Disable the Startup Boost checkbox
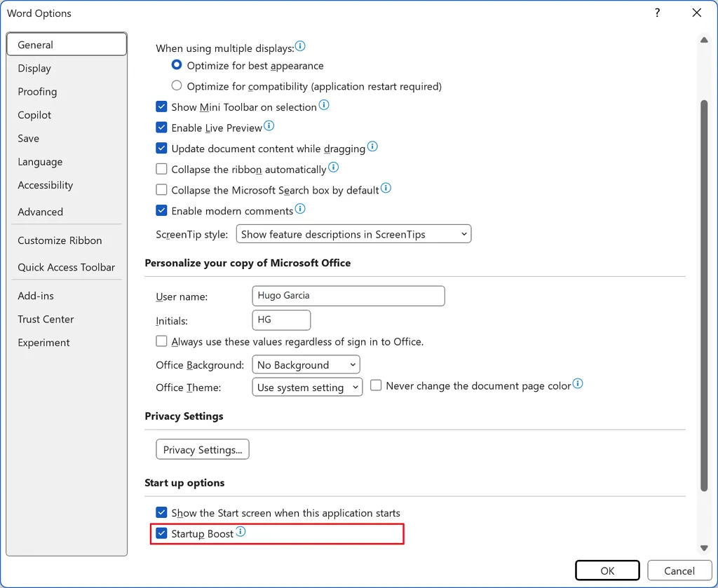This screenshot has width=718, height=588. coord(161,533)
